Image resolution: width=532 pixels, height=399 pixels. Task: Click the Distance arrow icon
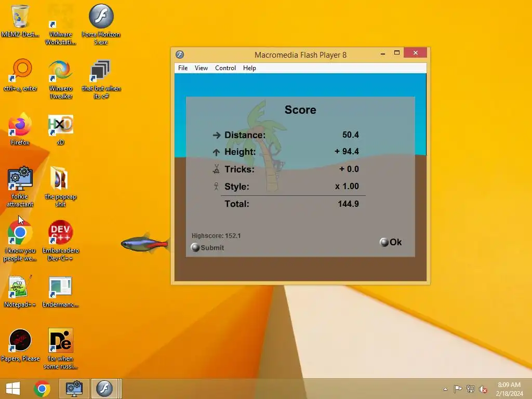[217, 135]
